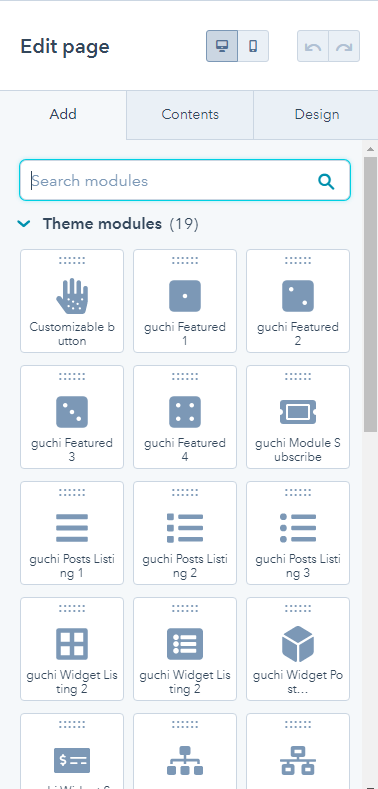Click the "(19)" module count
This screenshot has width=378, height=789.
[184, 224]
